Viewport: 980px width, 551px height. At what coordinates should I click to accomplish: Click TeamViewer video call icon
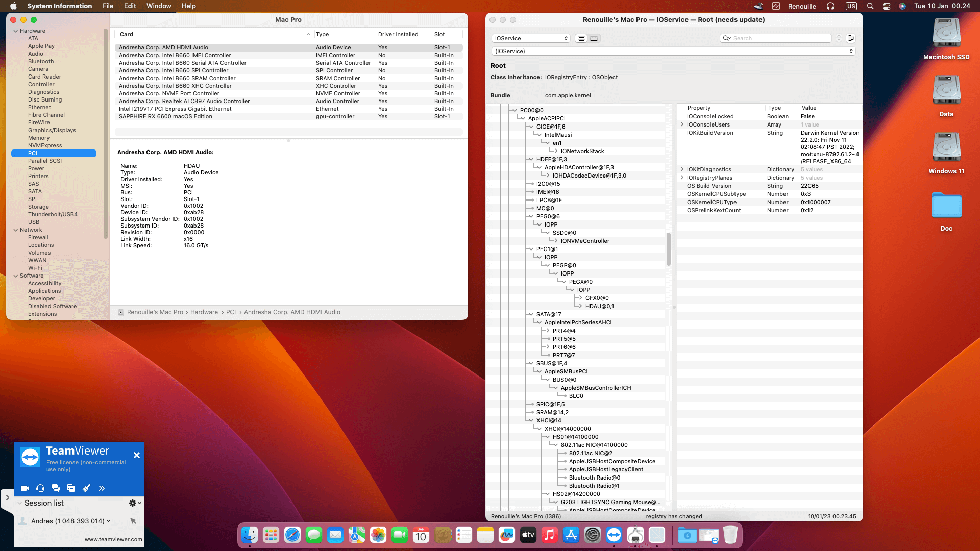coord(25,488)
